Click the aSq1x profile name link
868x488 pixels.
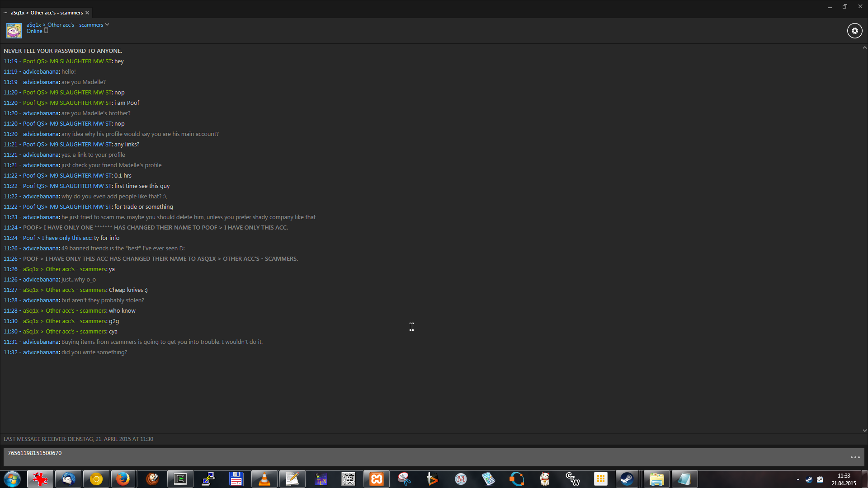pos(65,25)
